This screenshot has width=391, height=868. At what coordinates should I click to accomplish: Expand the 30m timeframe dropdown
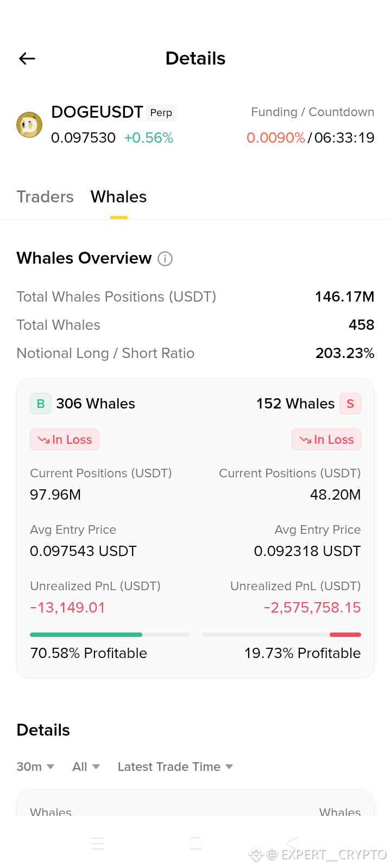[35, 767]
